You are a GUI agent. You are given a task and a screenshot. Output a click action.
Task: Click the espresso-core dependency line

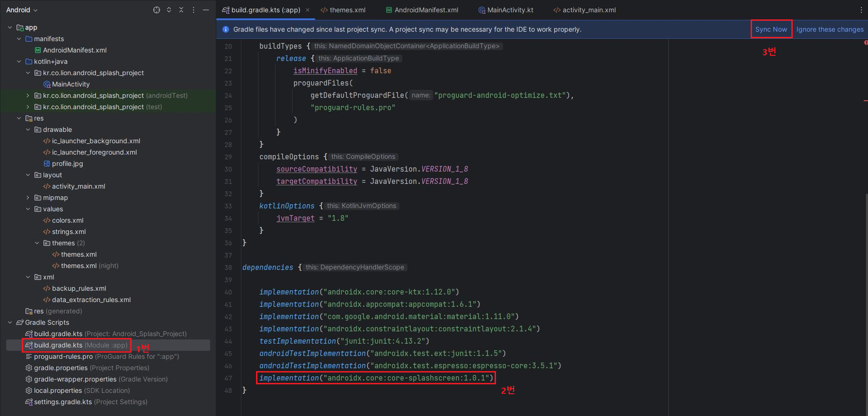click(410, 365)
